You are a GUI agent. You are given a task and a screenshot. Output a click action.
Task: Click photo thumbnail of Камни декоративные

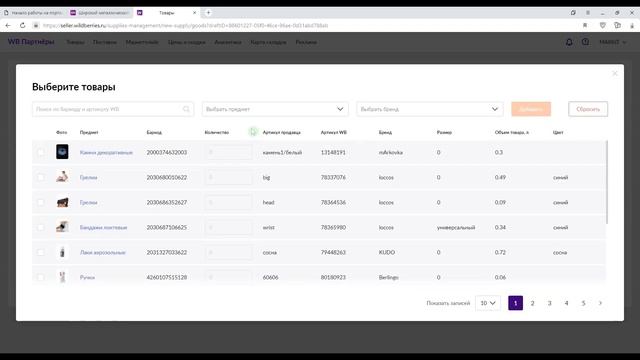(x=62, y=152)
